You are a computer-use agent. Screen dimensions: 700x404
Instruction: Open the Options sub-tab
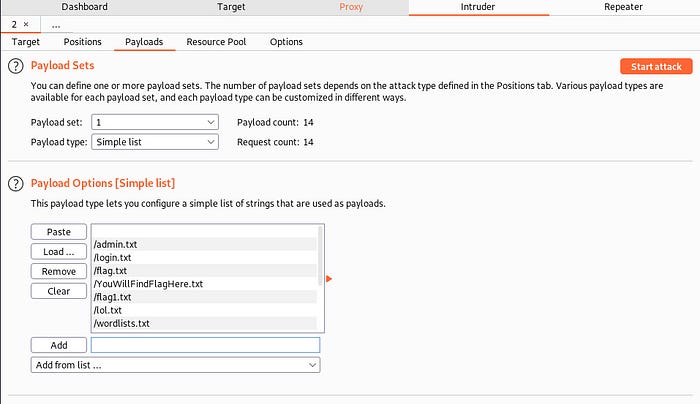tap(286, 42)
